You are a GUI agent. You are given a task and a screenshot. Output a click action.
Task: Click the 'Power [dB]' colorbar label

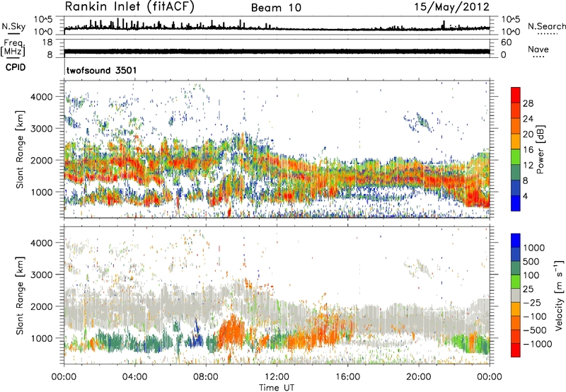coord(541,149)
